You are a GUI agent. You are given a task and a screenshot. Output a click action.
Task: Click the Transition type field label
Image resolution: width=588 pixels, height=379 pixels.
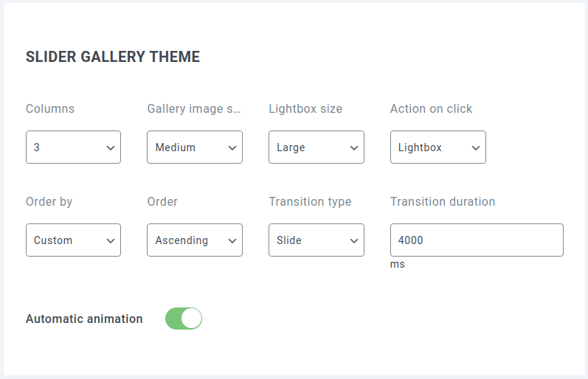pyautogui.click(x=310, y=202)
